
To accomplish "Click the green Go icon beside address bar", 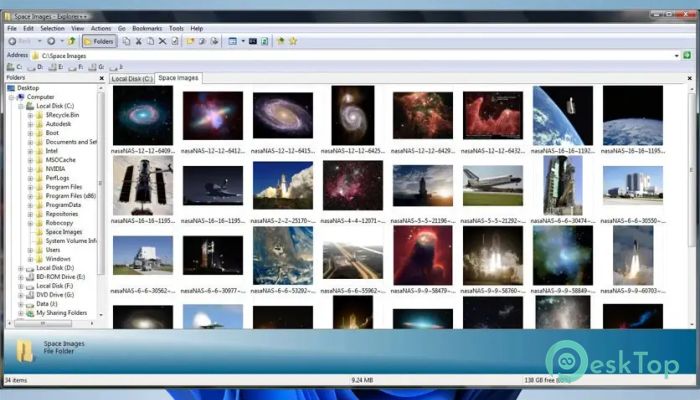I will pyautogui.click(x=687, y=55).
